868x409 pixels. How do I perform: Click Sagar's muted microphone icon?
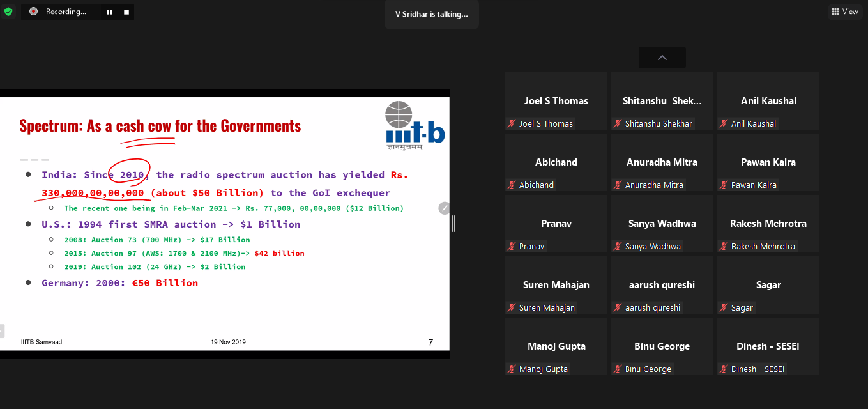point(724,307)
